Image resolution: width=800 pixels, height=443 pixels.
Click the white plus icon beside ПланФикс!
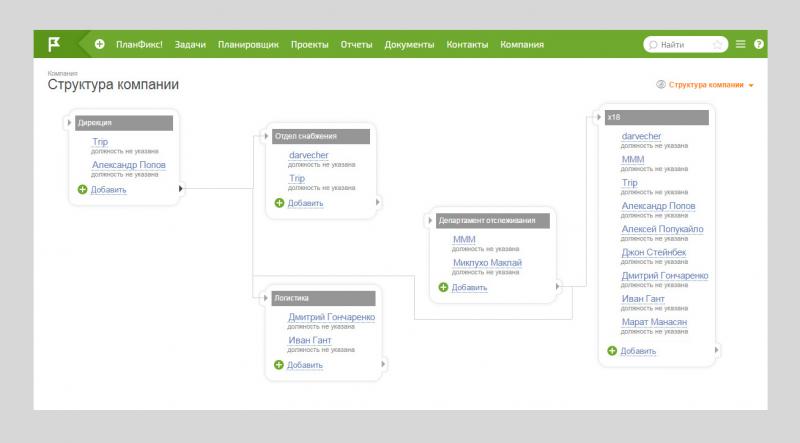coord(100,45)
